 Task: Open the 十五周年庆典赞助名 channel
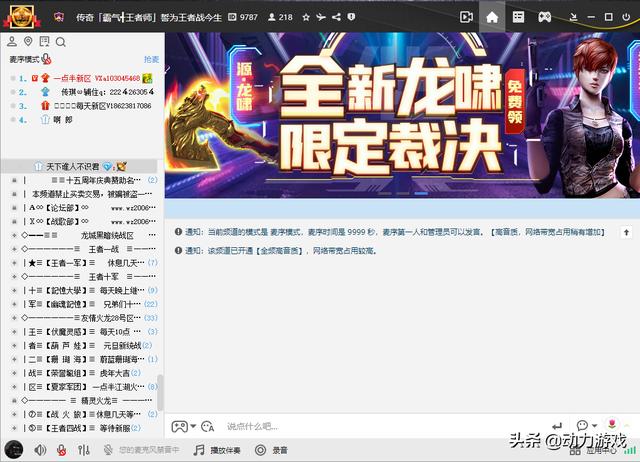tap(84, 180)
